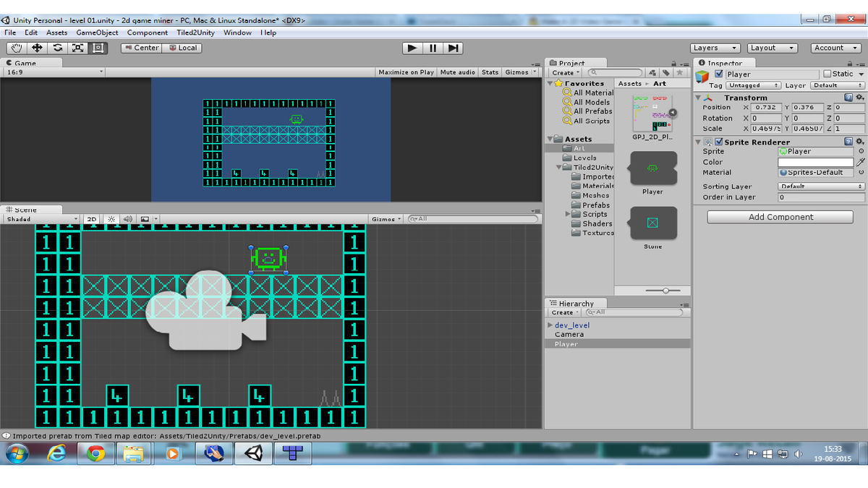
Task: Click the Material object picker circle
Action: 861,173
